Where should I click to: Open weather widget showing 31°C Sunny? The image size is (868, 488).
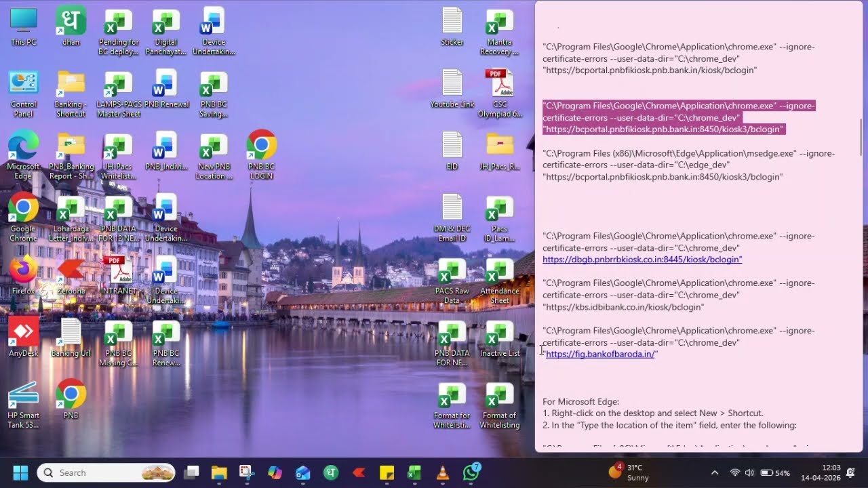click(x=629, y=472)
